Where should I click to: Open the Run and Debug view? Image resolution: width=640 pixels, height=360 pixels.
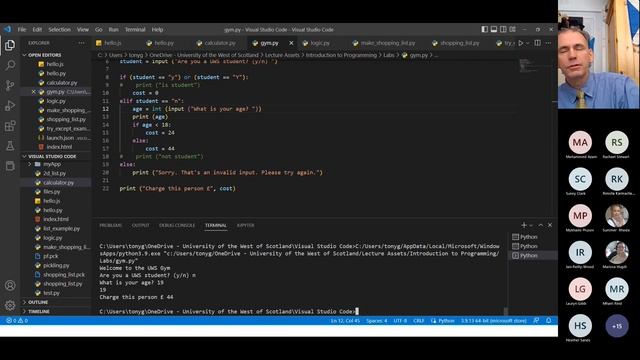[10, 105]
